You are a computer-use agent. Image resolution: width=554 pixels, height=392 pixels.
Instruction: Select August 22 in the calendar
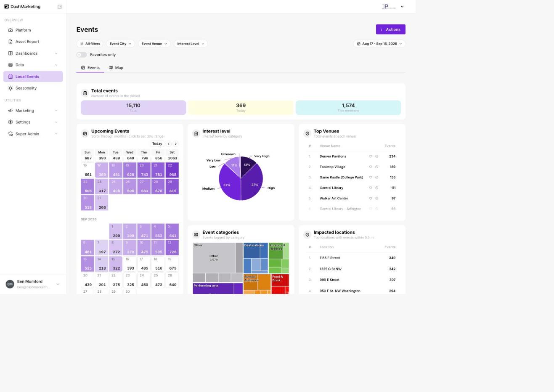(172, 170)
